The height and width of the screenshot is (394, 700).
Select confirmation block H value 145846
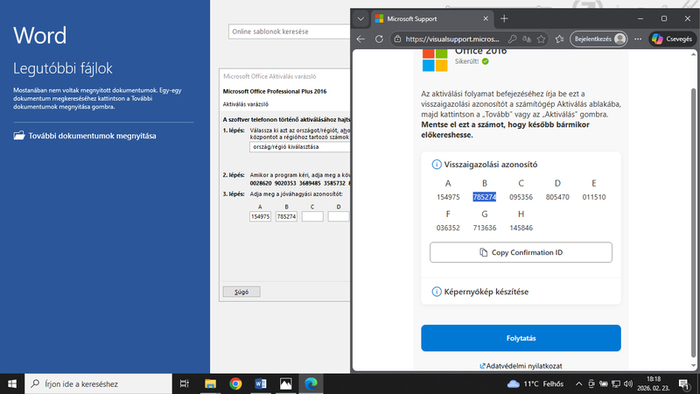click(x=521, y=228)
